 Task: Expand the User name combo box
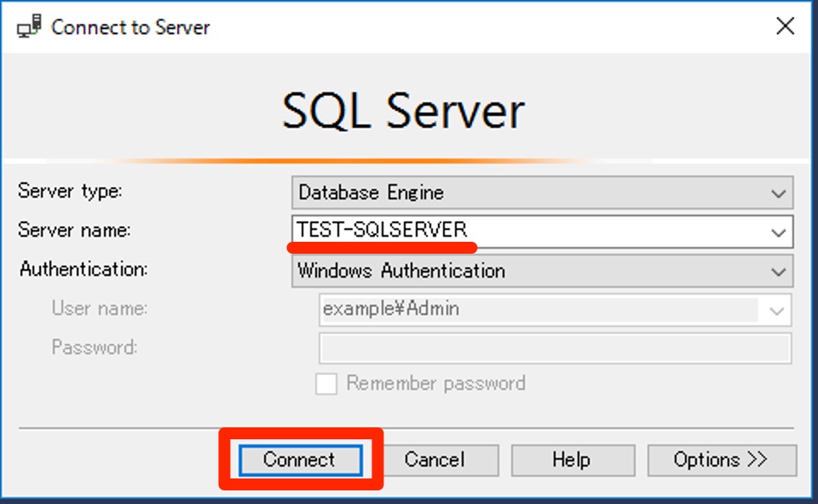(x=776, y=309)
